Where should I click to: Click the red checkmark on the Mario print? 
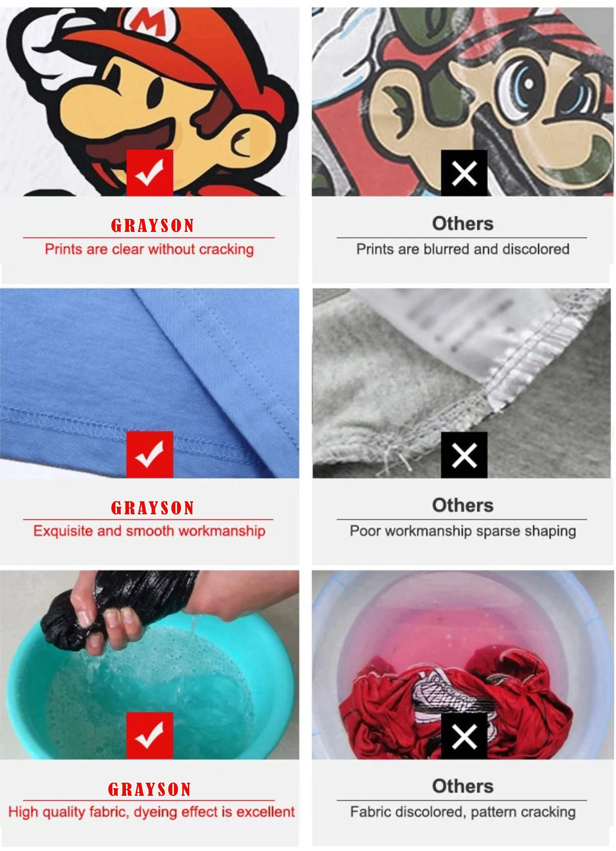[150, 173]
